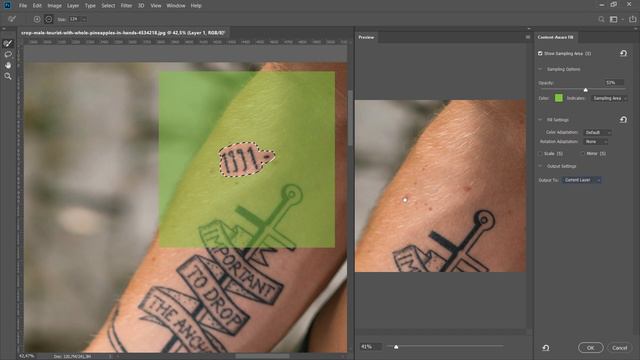Image resolution: width=640 pixels, height=360 pixels.
Task: Reset Fill Settings to defaults
Action: coord(623,120)
